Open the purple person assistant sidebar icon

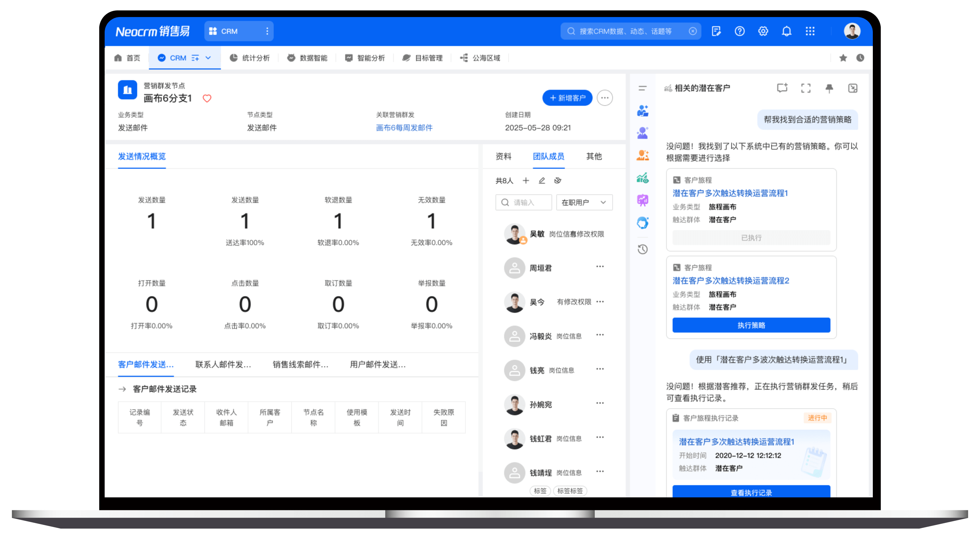coord(642,133)
